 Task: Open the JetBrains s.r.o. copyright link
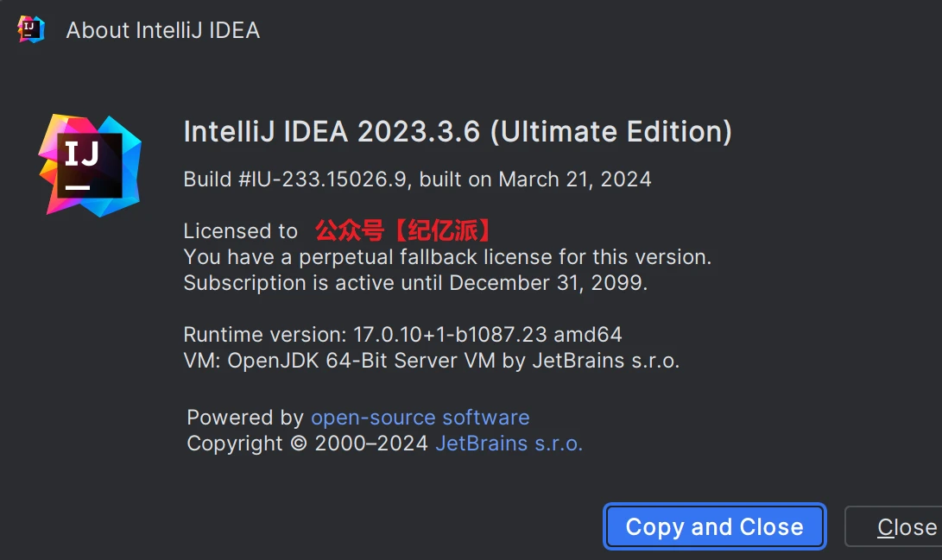click(509, 444)
